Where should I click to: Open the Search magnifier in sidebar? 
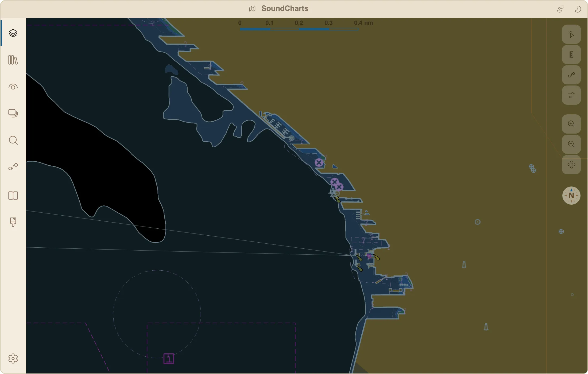(x=13, y=140)
